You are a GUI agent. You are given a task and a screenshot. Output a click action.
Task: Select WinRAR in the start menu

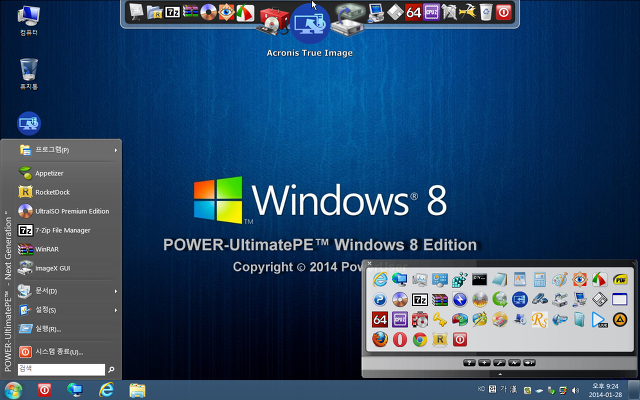pyautogui.click(x=69, y=249)
